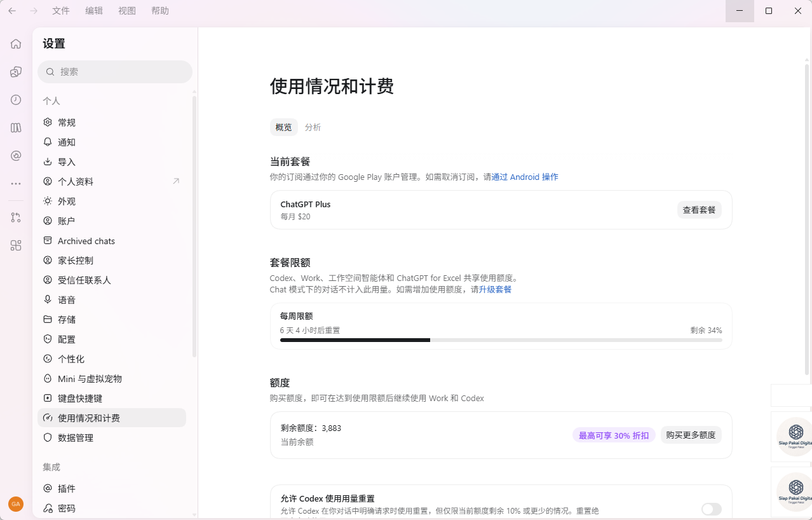
Task: Open the clock history icon in the navigation rail
Action: tap(16, 100)
